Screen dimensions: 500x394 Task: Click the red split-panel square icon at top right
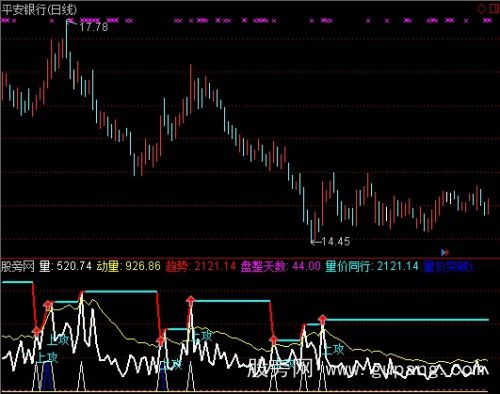click(x=495, y=9)
